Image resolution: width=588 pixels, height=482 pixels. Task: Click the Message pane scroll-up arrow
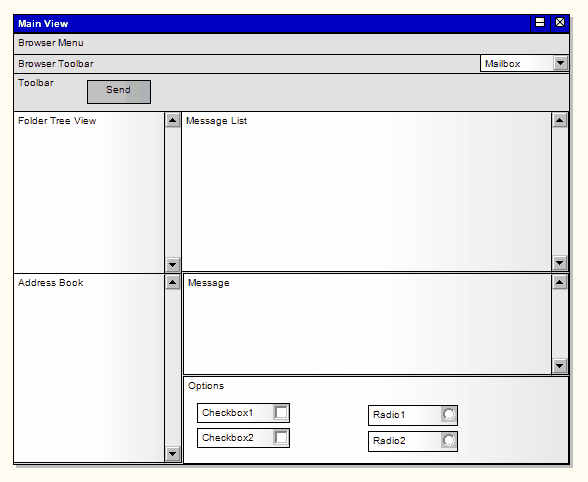tap(560, 282)
